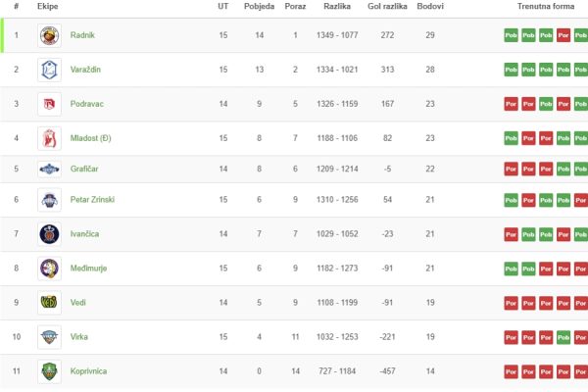This screenshot has height=392, width=588.
Task: Open the Radnik team link
Action: [x=82, y=35]
